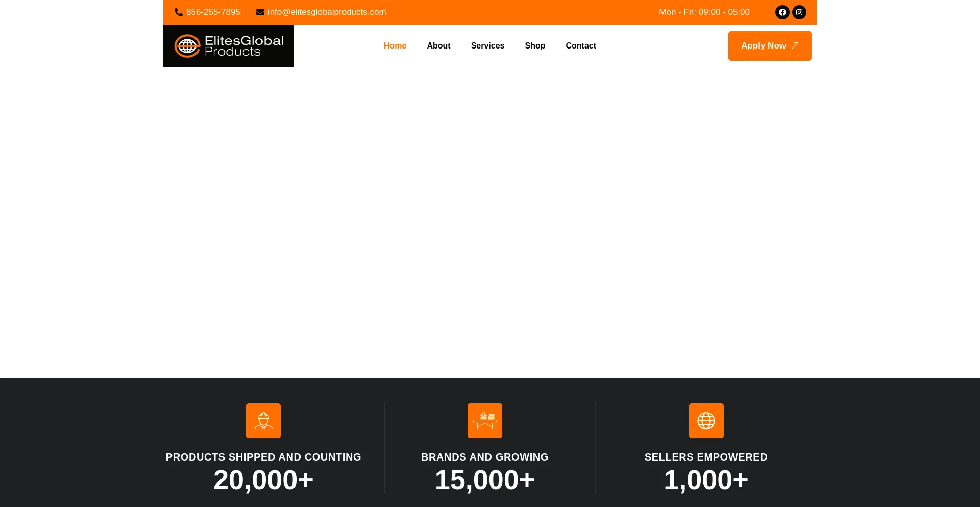Click the globe emblem in the logo
The height and width of the screenshot is (507, 980).
[187, 46]
